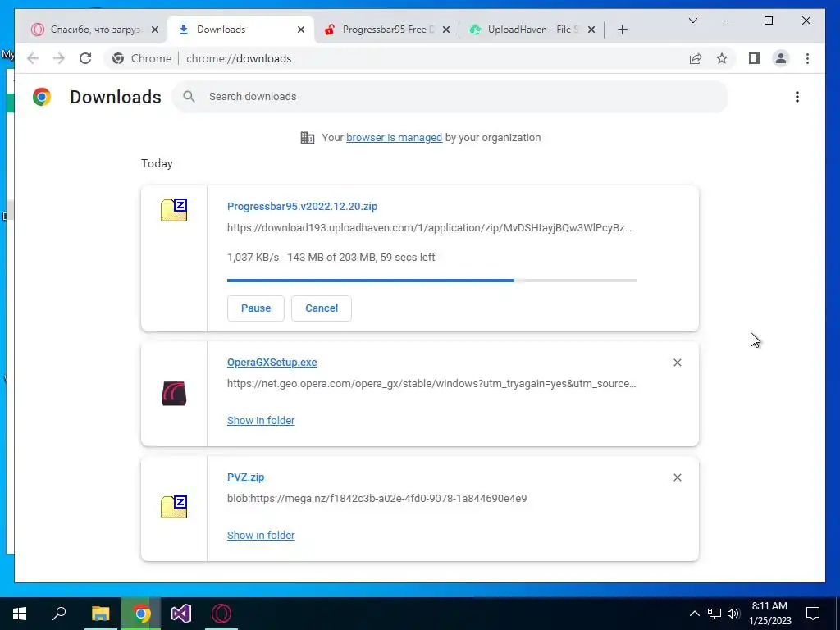Open Windows taskbar search
The image size is (840, 630).
(x=59, y=614)
